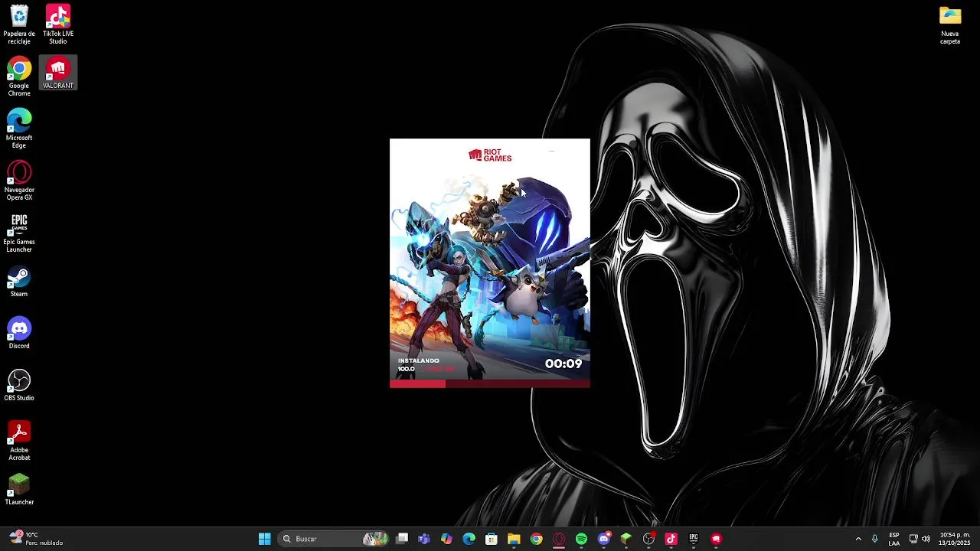Open File Explorer from the taskbar
980x551 pixels.
point(514,539)
